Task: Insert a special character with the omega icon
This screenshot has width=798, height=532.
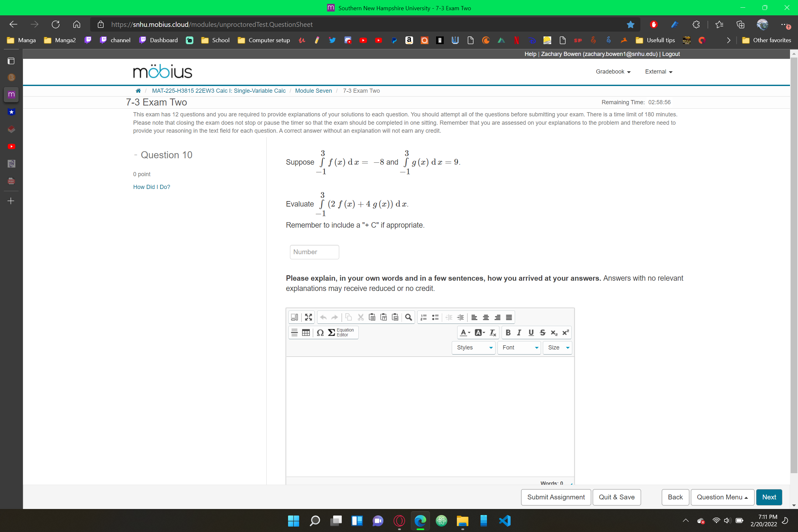Action: click(x=320, y=333)
